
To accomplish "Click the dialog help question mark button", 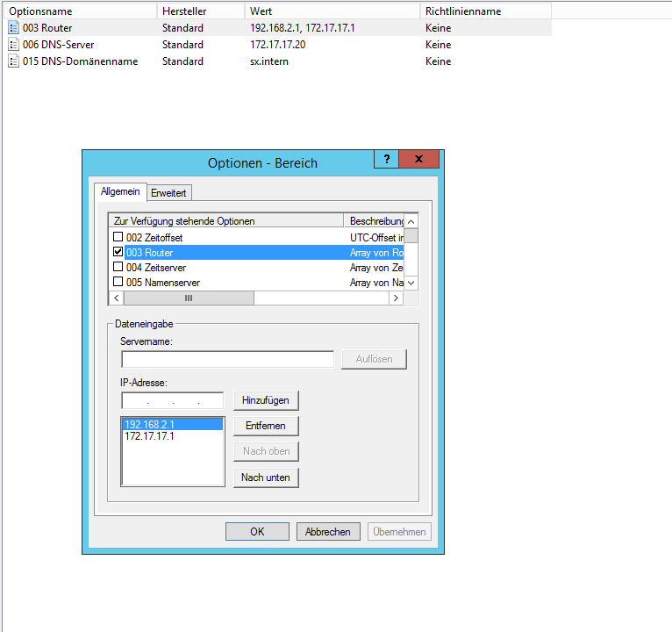I will click(x=387, y=159).
